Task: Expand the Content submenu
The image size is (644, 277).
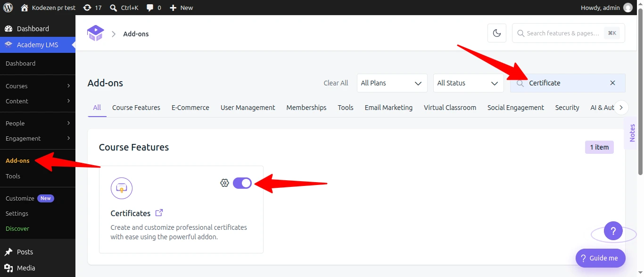Action: 38,101
